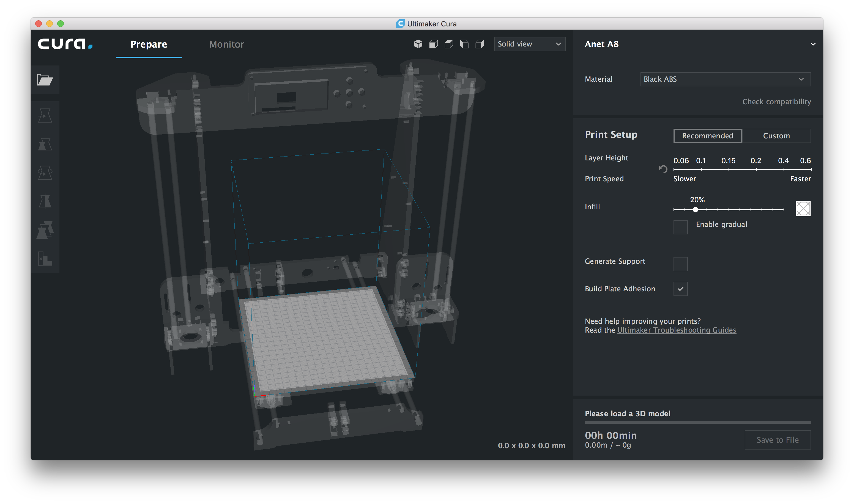Image resolution: width=854 pixels, height=504 pixels.
Task: Click the slicing progress bar
Action: (698, 422)
